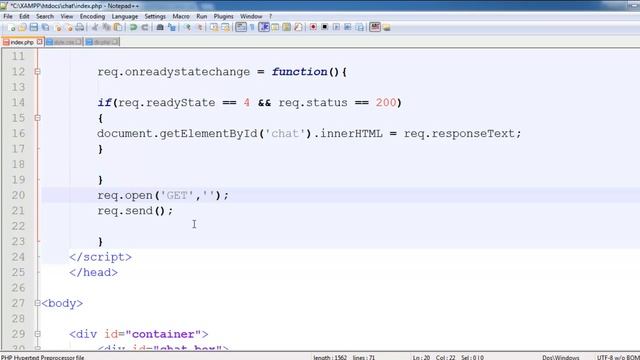
Task: Cut selection with the scissors icon
Action: point(95,27)
